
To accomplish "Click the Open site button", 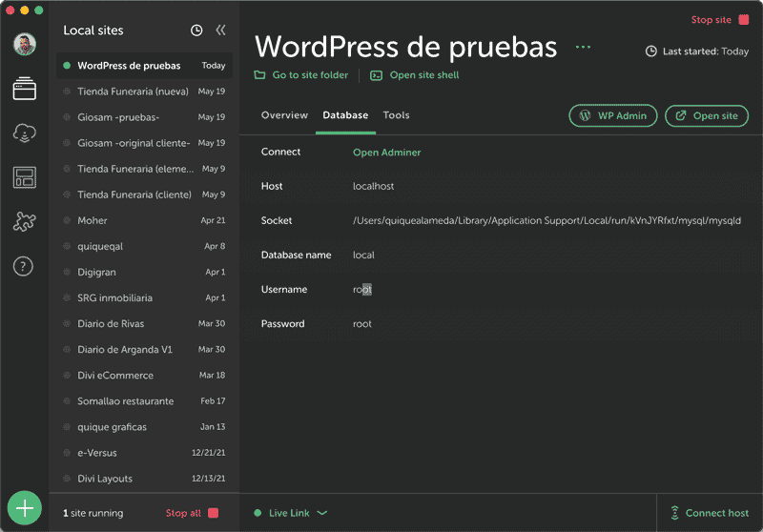I will pos(707,115).
